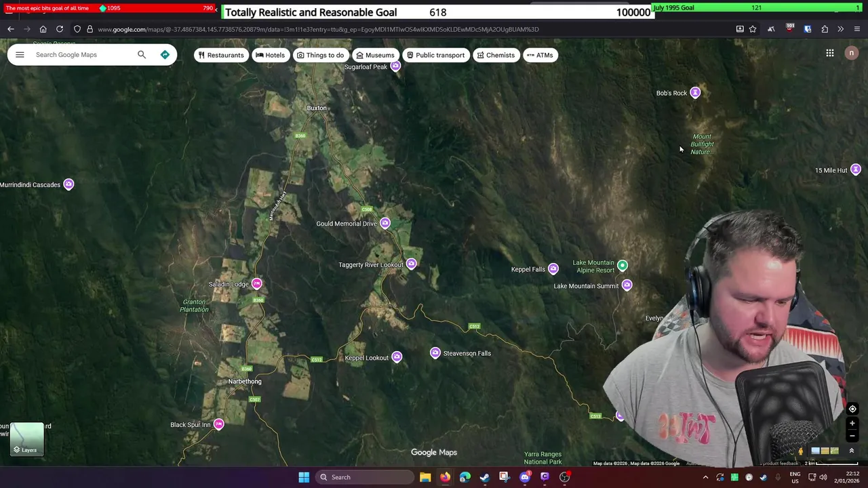Open the Google Maps hamburger menu
This screenshot has width=868, height=488.
tap(20, 55)
